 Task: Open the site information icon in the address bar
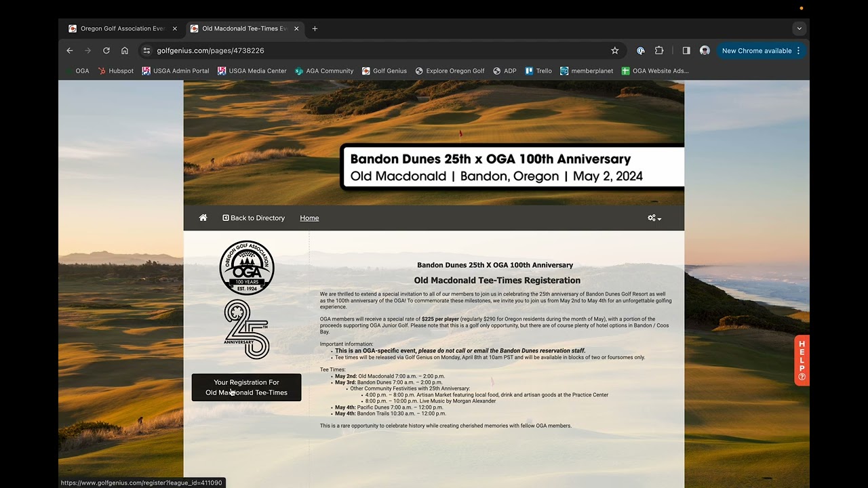coord(146,51)
